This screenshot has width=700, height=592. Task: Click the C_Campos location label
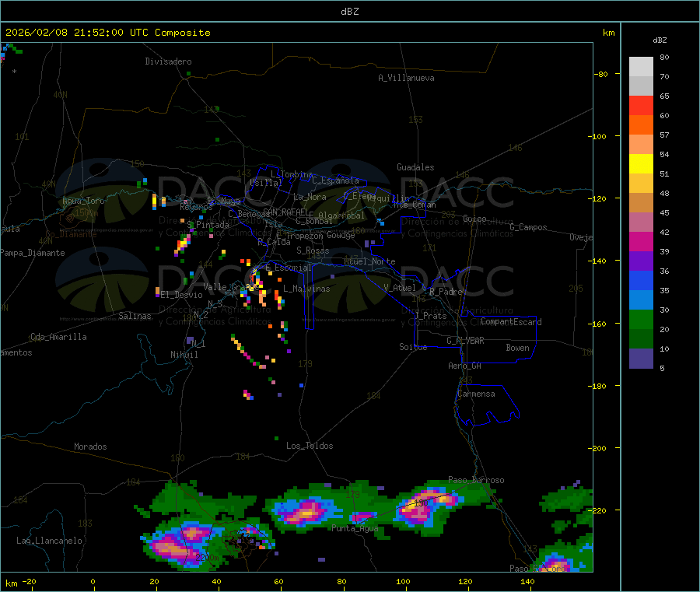point(528,227)
